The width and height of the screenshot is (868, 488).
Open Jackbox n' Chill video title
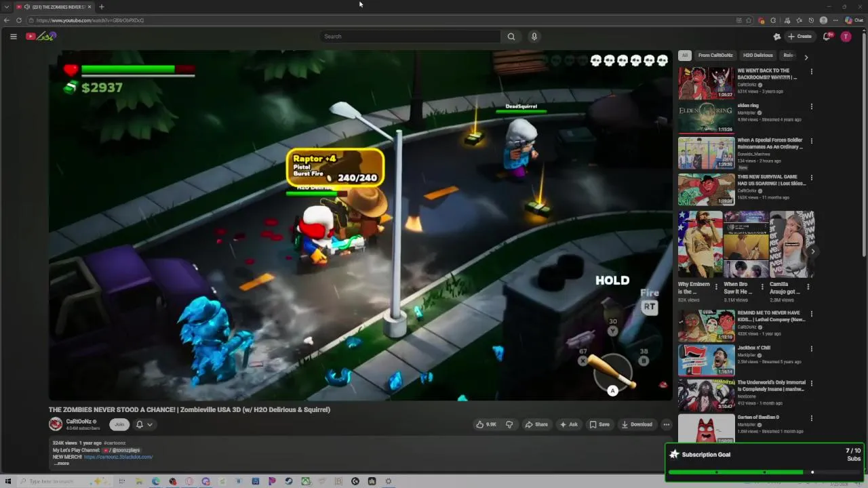[754, 348]
